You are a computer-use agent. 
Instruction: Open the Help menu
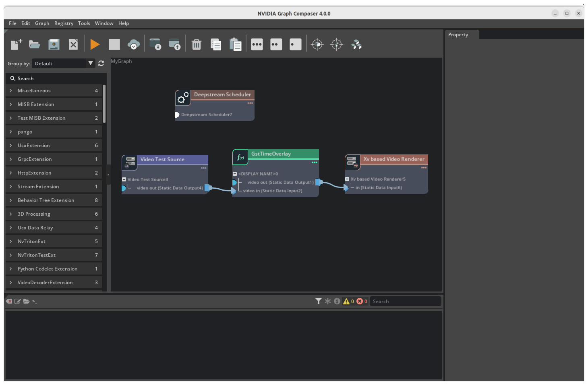[x=124, y=23]
